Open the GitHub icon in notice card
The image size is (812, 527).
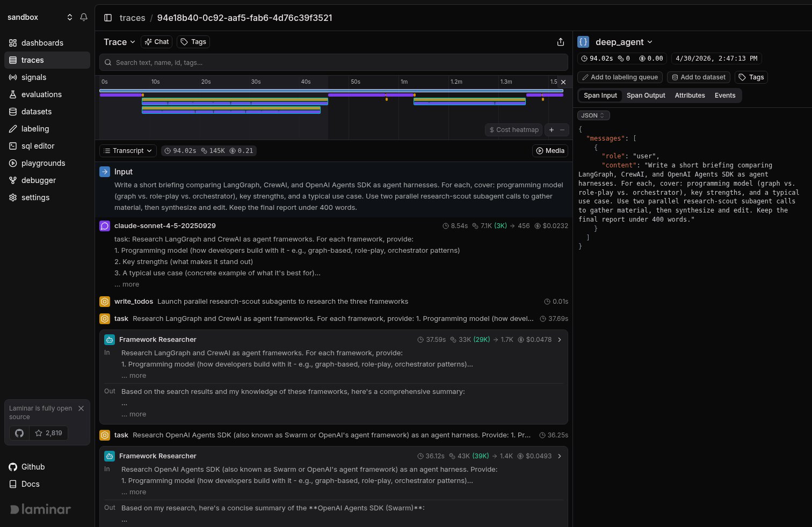tap(19, 433)
